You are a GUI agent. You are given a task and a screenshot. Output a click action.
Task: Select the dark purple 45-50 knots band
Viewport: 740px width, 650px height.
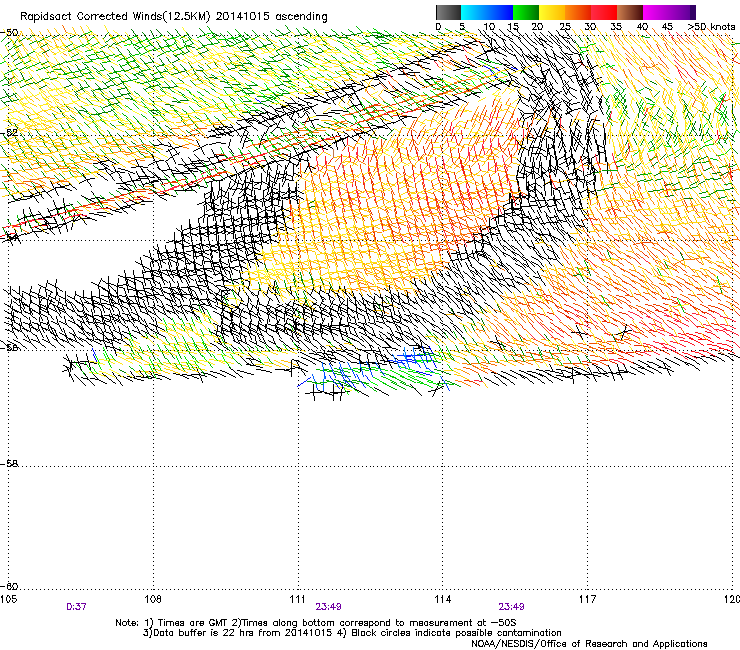point(682,12)
